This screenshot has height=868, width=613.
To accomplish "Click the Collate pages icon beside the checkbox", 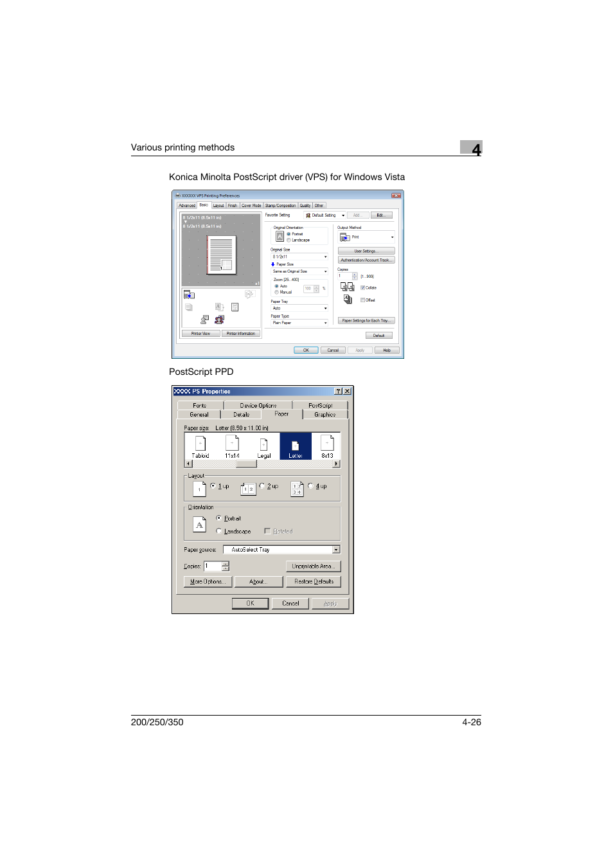I will [347, 287].
